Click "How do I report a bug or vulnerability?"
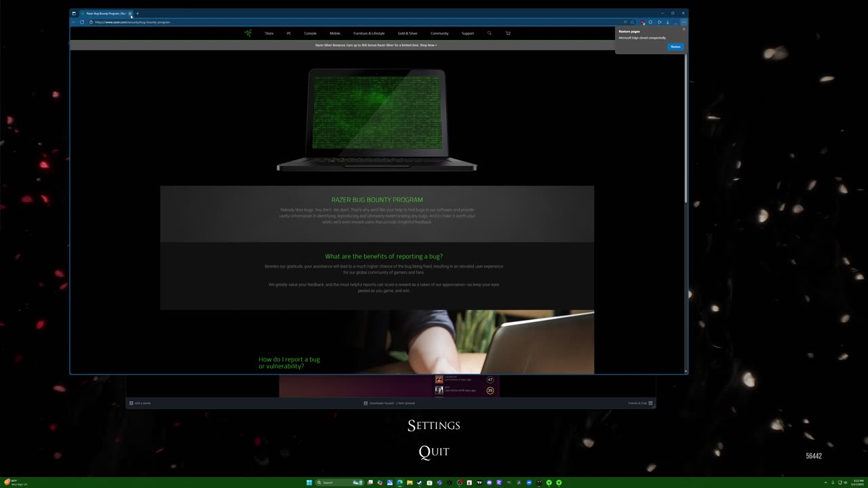 click(289, 363)
